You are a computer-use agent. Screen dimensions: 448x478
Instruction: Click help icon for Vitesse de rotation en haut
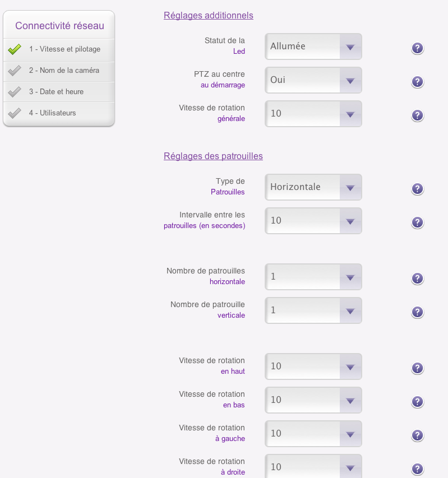pos(417,368)
